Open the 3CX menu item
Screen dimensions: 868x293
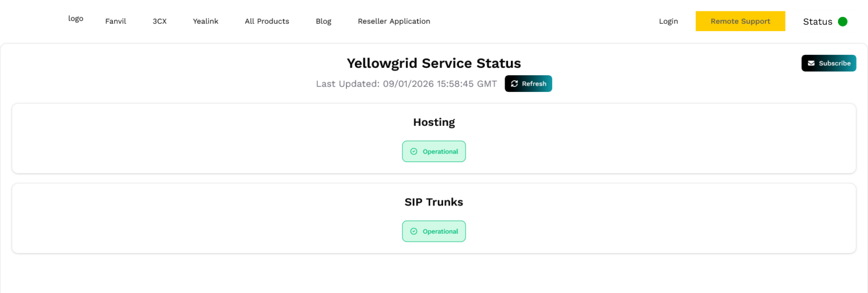coord(159,21)
